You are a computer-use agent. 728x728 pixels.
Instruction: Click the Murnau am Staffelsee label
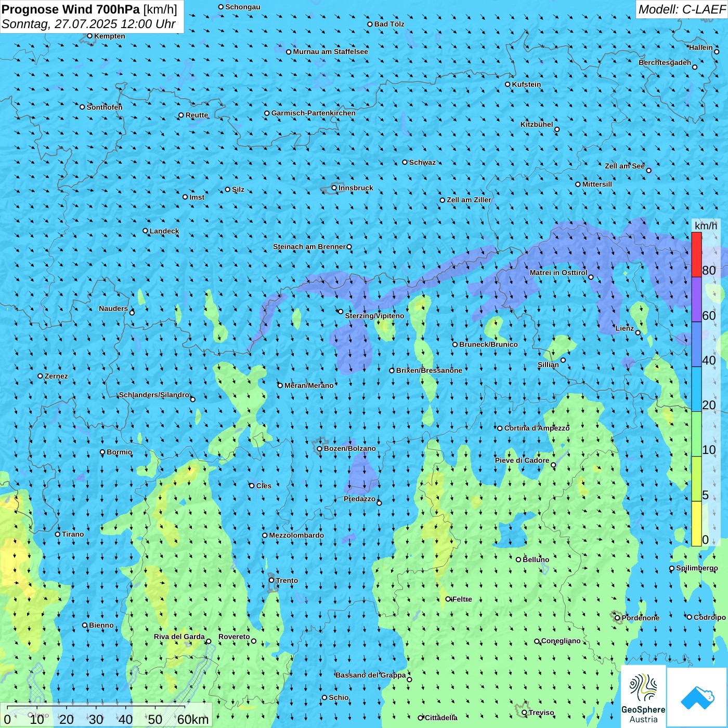tap(330, 51)
